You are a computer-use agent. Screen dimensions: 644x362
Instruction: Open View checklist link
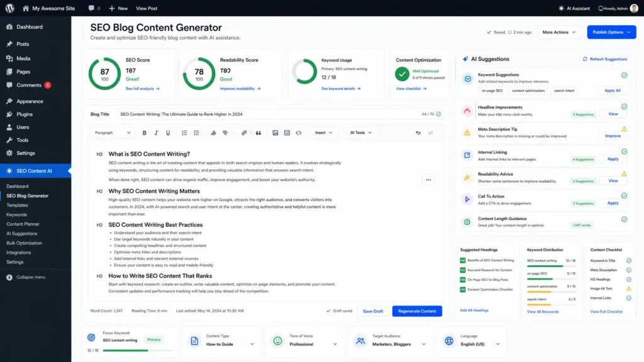coord(411,89)
